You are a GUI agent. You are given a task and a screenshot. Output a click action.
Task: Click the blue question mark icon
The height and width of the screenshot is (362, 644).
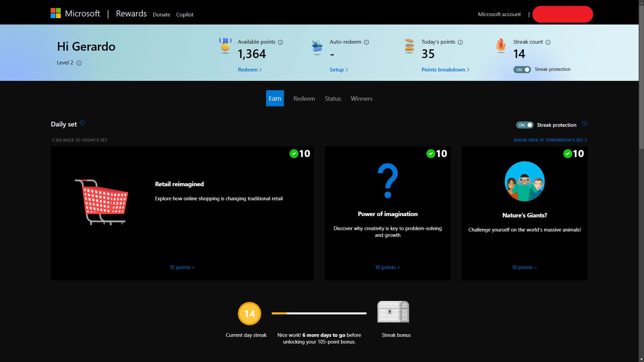pyautogui.click(x=388, y=180)
